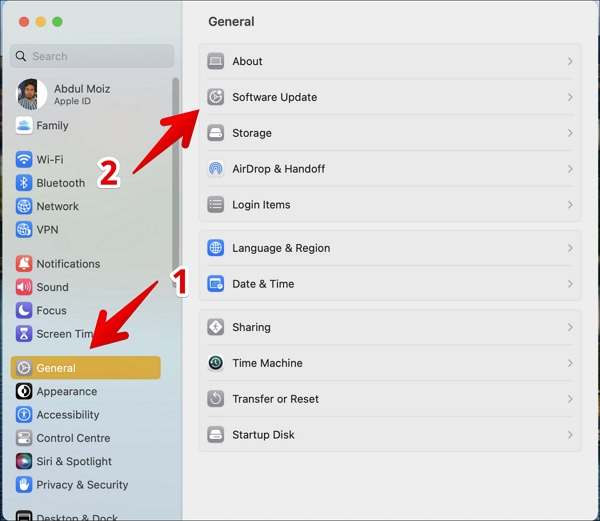The image size is (600, 521).
Task: Select Siri & Spotlight label
Action: point(74,461)
